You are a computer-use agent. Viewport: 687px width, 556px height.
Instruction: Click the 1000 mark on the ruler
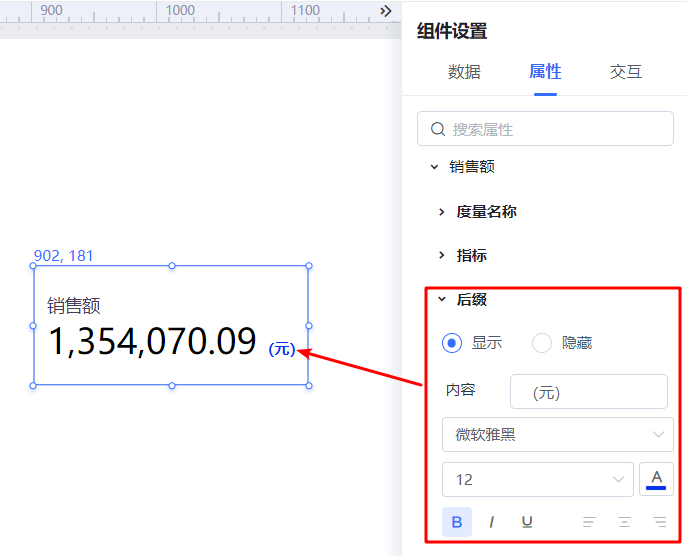[x=180, y=10]
